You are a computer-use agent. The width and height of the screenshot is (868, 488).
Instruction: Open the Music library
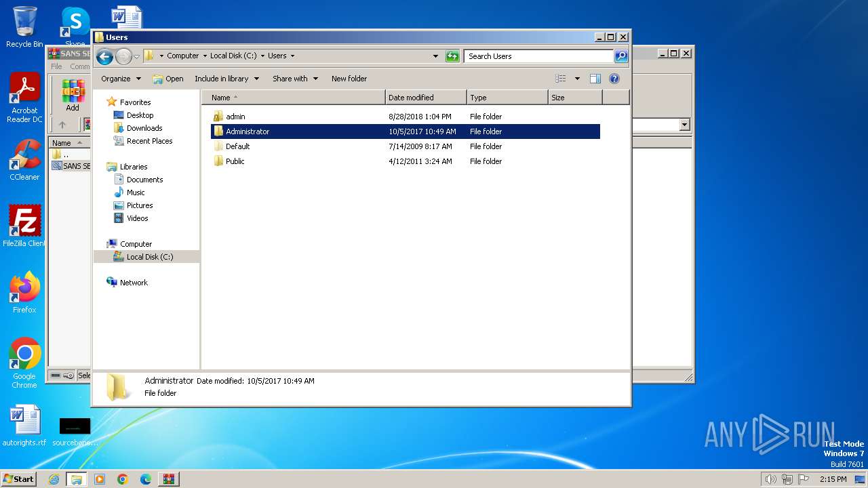point(136,192)
